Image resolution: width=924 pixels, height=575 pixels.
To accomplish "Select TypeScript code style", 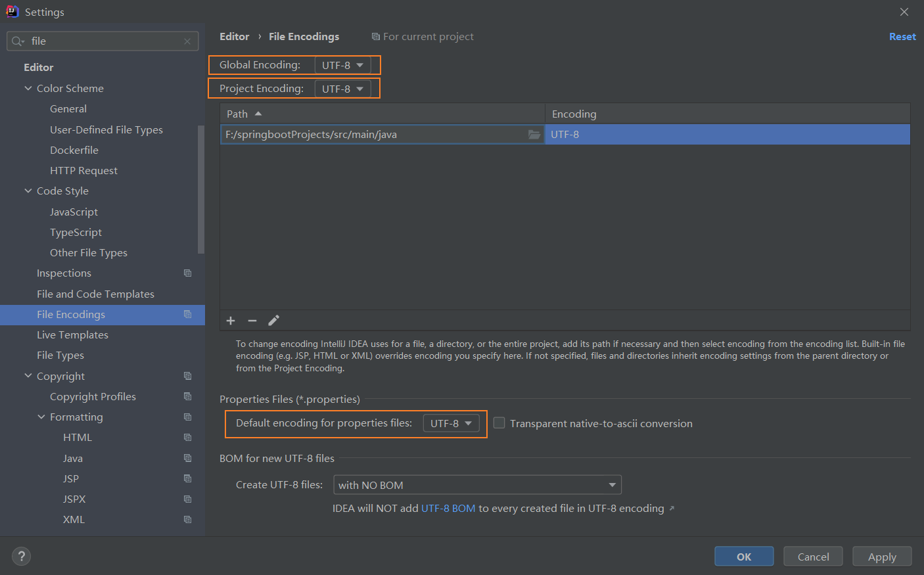I will click(x=76, y=233).
